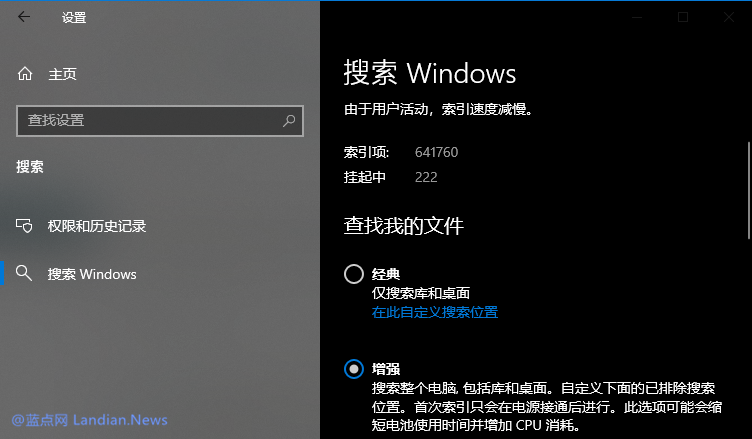Click the 仅搜索库和桌面 description

pos(421,293)
